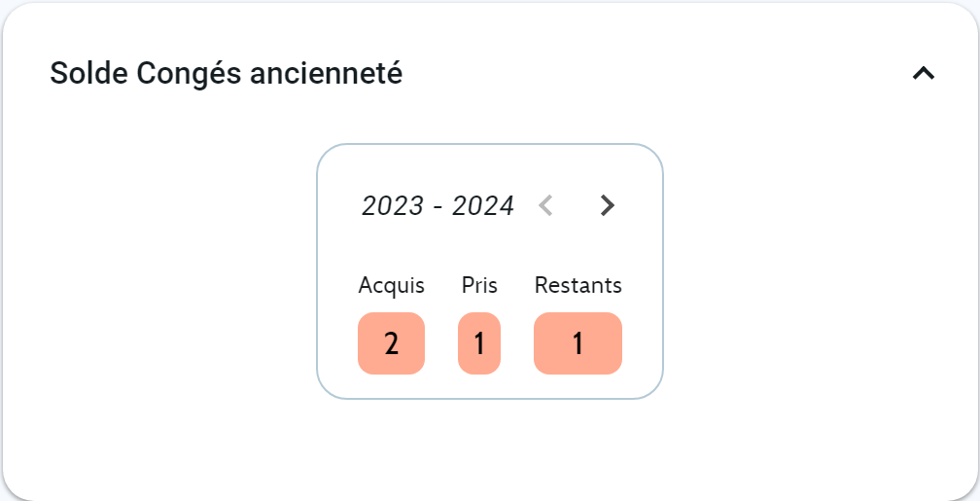Click the dash between 2023 and 2024

tap(438, 207)
